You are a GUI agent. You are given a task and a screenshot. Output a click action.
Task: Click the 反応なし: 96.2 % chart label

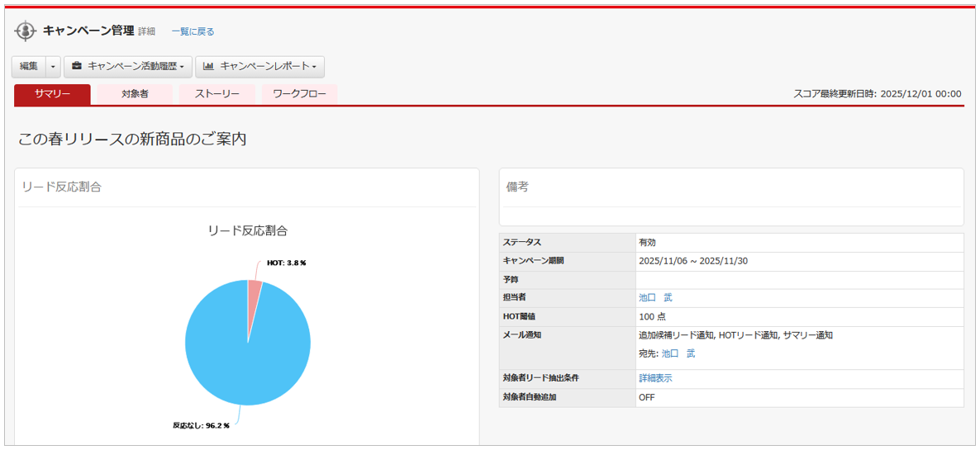pyautogui.click(x=201, y=426)
